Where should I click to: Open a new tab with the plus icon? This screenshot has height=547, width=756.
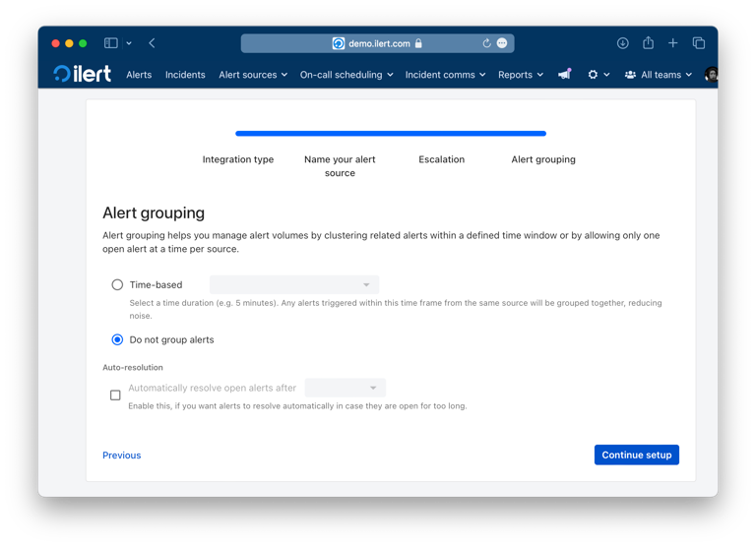point(673,43)
